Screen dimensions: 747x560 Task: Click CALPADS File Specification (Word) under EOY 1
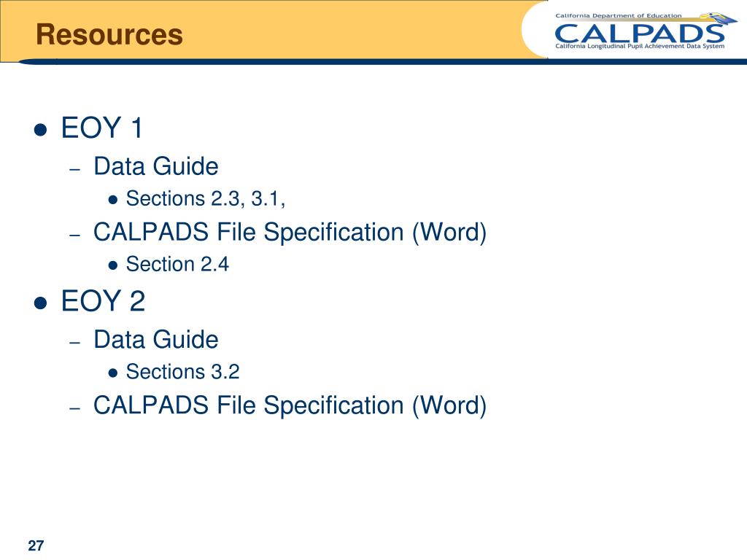point(290,233)
